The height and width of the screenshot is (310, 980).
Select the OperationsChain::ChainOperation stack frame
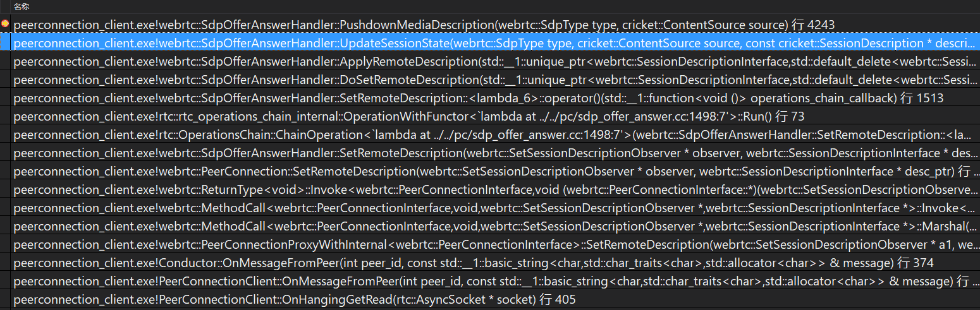(x=495, y=134)
